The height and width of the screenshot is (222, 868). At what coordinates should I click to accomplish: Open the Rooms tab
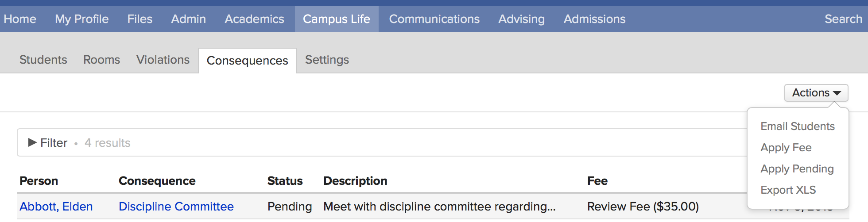[x=101, y=60]
